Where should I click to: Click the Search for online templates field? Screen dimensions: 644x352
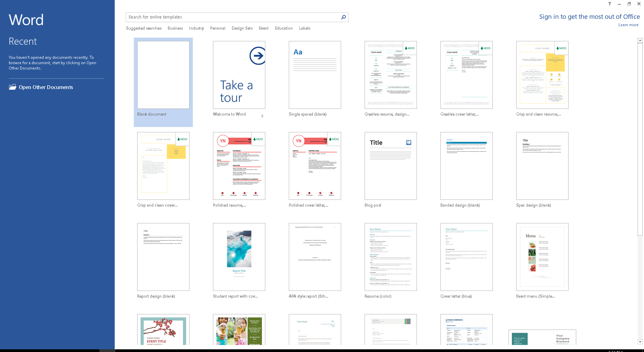coord(233,17)
